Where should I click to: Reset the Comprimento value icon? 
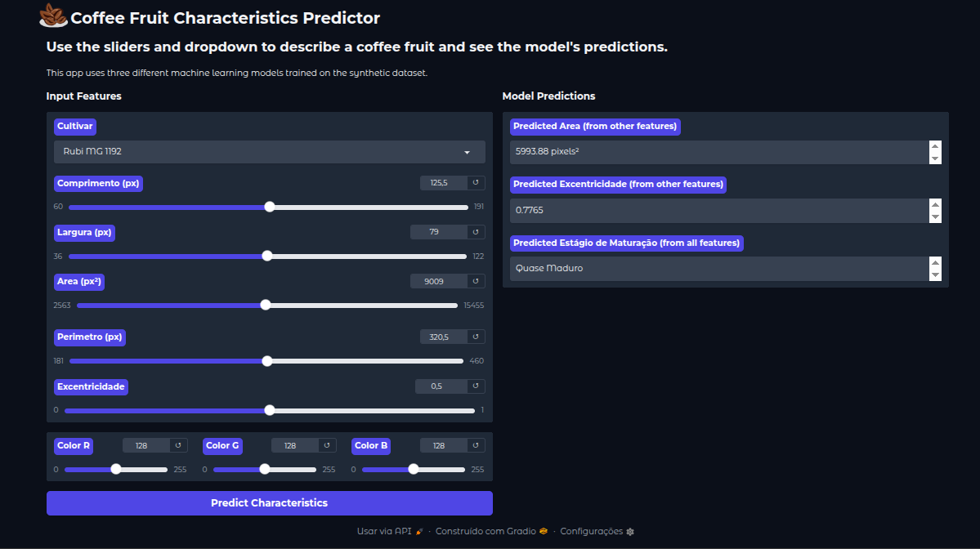476,183
